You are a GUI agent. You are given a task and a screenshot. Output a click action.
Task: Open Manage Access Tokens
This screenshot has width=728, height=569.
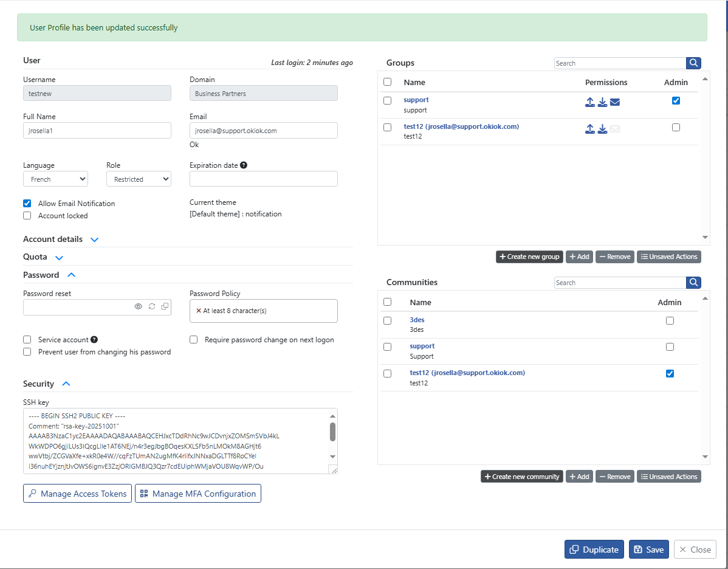click(77, 493)
